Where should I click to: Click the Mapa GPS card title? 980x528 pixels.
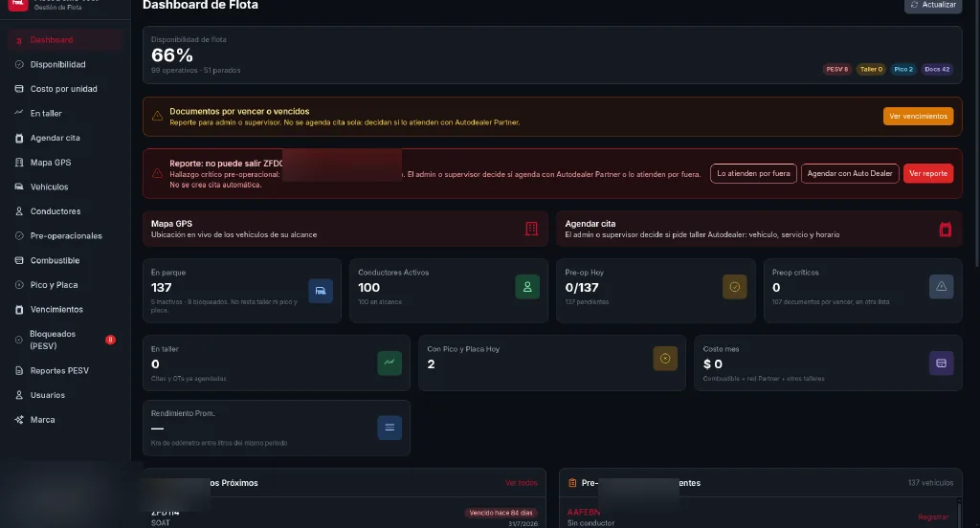point(171,224)
